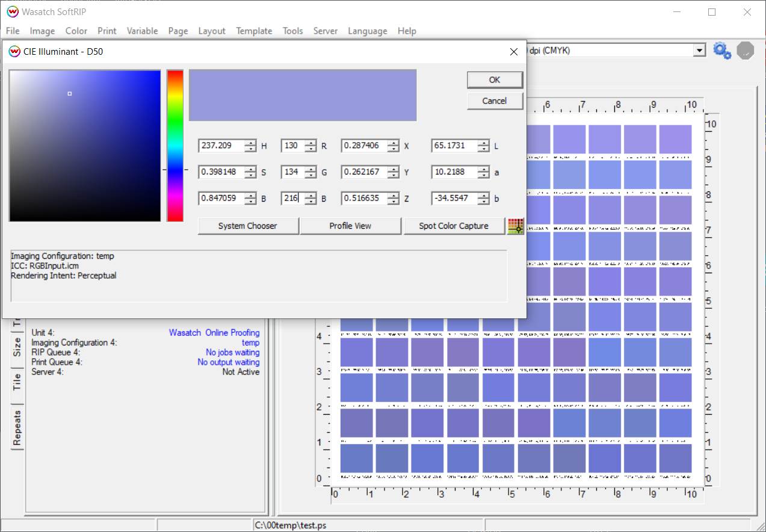Switch to the Repeats side tab
766x532 pixels.
(17, 428)
